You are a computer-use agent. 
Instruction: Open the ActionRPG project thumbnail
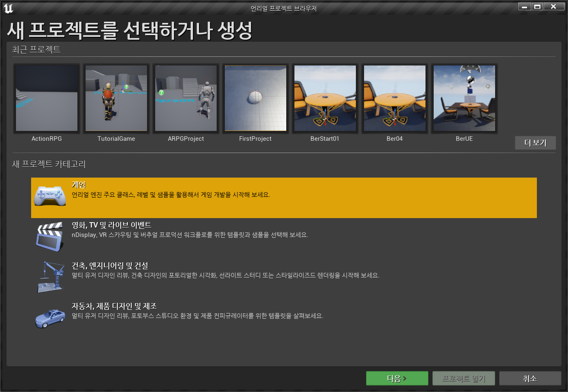coord(47,98)
